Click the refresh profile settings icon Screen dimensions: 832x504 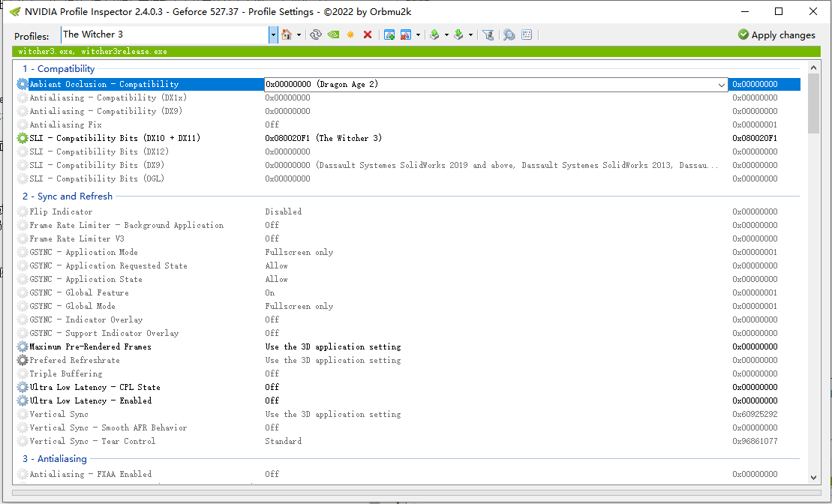(x=316, y=34)
